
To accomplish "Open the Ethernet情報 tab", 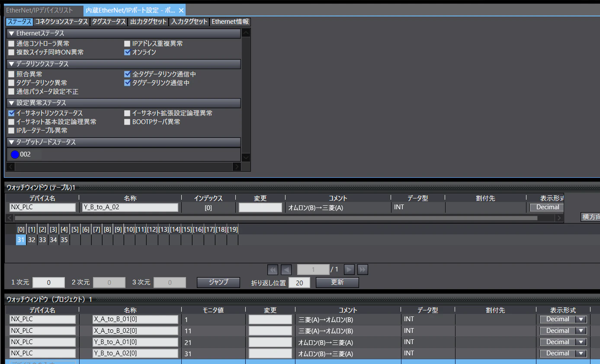I will tap(230, 22).
